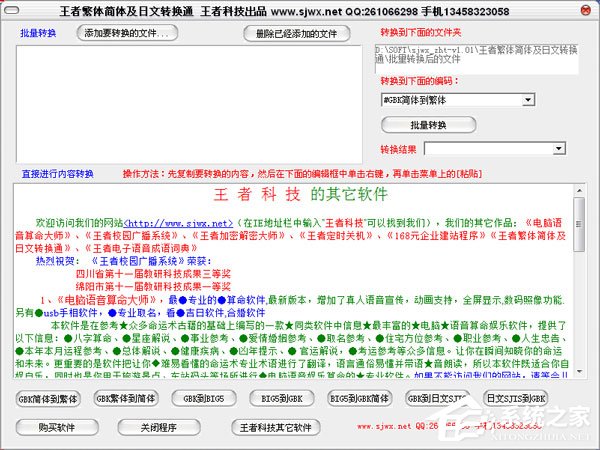Click the 转换结果 red label
The width and height of the screenshot is (600, 450).
398,149
